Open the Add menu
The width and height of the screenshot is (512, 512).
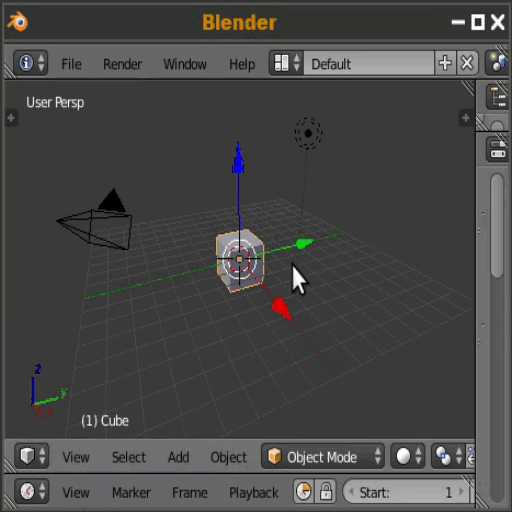(x=178, y=457)
